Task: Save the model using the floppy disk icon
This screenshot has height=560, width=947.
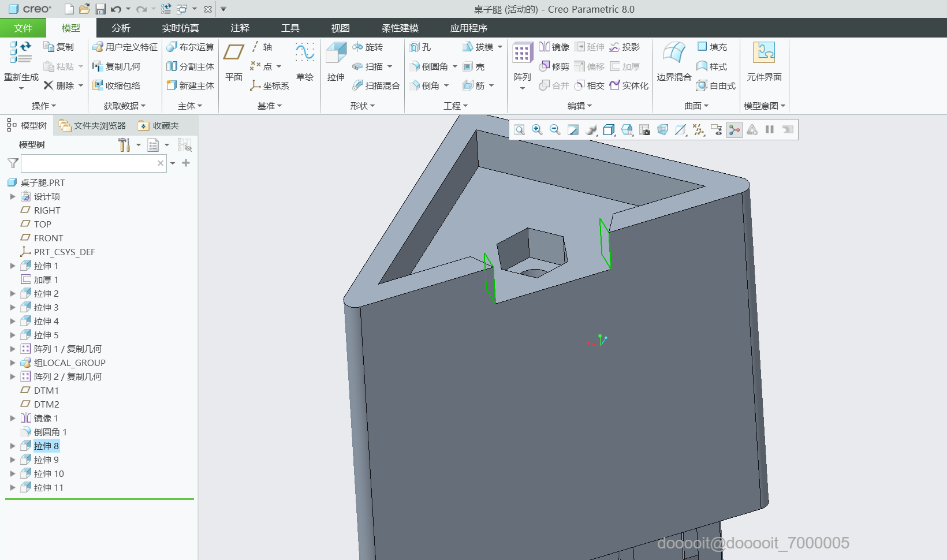Action: [x=100, y=9]
